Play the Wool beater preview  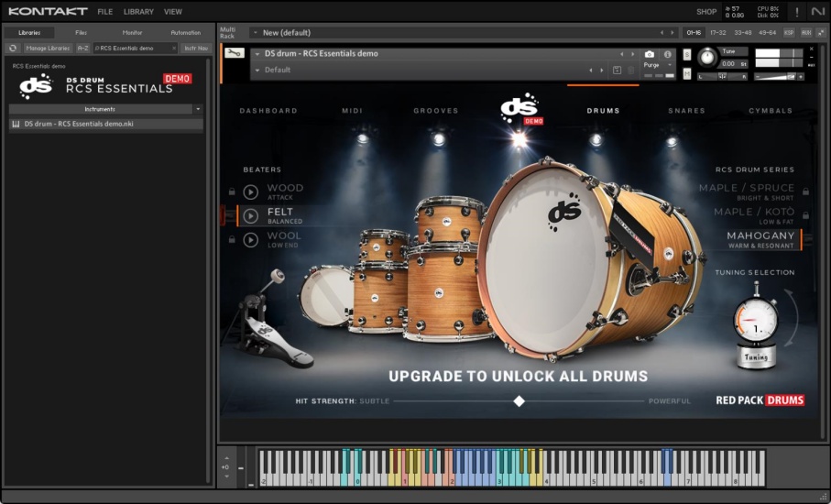251,239
